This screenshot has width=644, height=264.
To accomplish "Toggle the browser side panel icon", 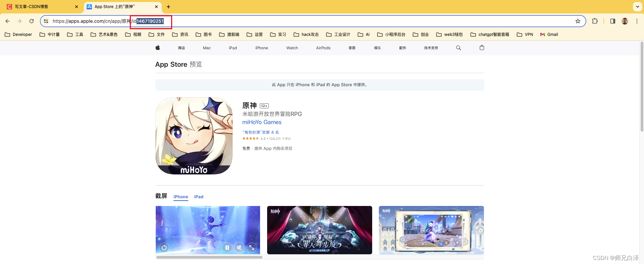I will point(612,21).
